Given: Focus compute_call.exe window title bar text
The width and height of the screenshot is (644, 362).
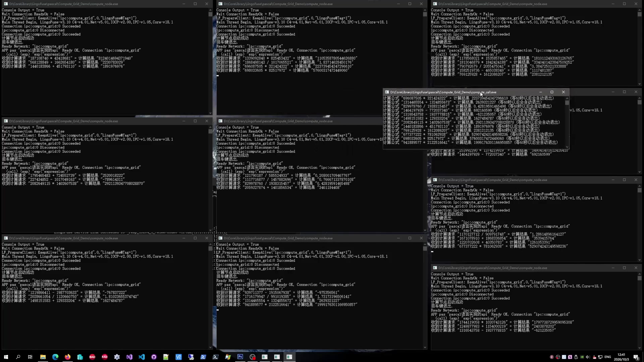Looking at the screenshot, I should coord(443,92).
